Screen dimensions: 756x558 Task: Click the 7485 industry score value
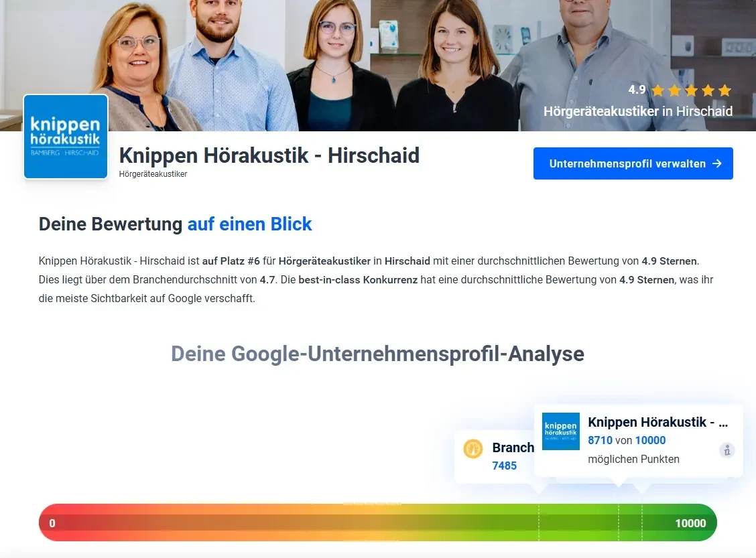[x=504, y=466]
